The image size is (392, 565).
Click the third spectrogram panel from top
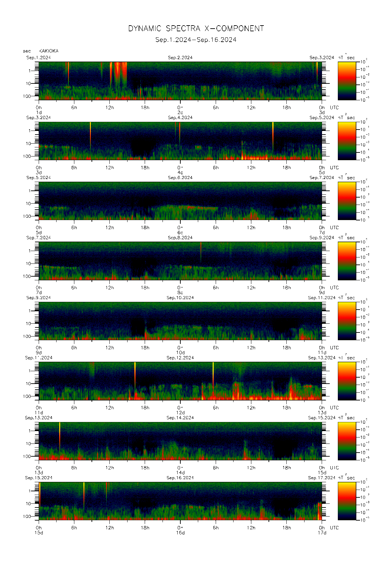pyautogui.click(x=180, y=201)
